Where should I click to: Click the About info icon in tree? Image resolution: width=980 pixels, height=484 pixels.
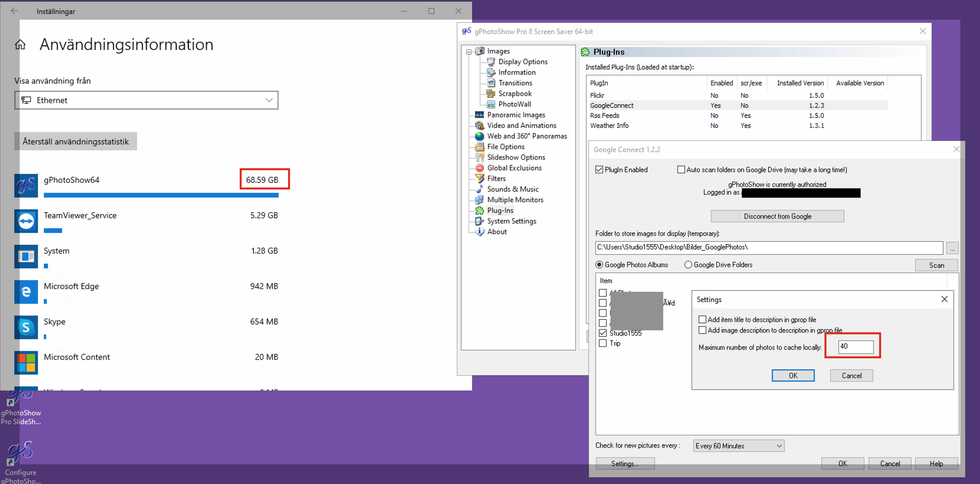(x=479, y=231)
